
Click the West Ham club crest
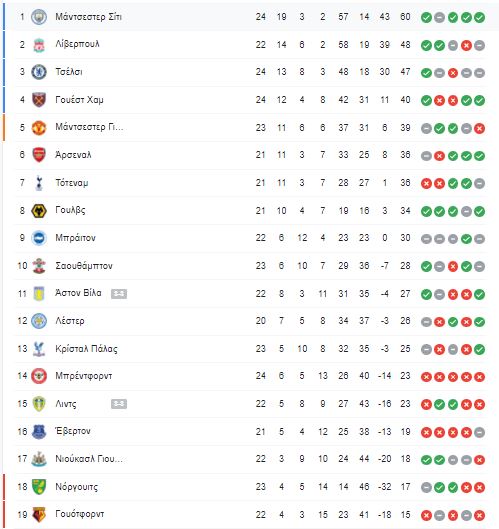(39, 100)
